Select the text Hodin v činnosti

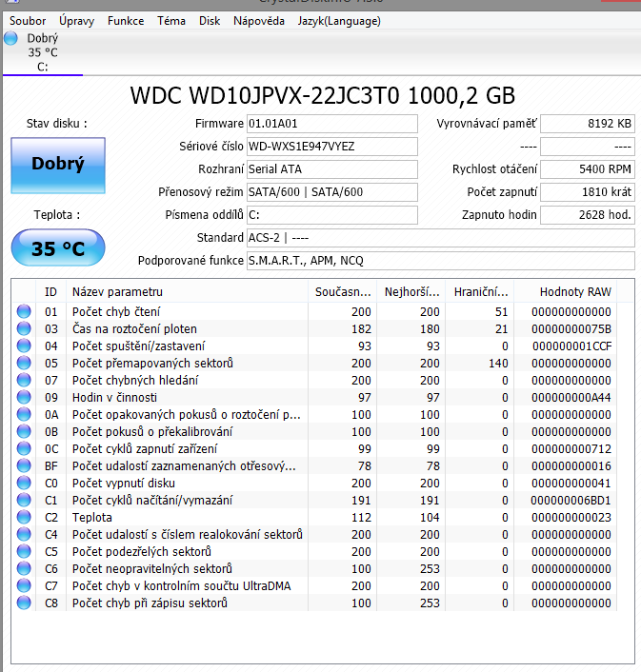pos(114,398)
